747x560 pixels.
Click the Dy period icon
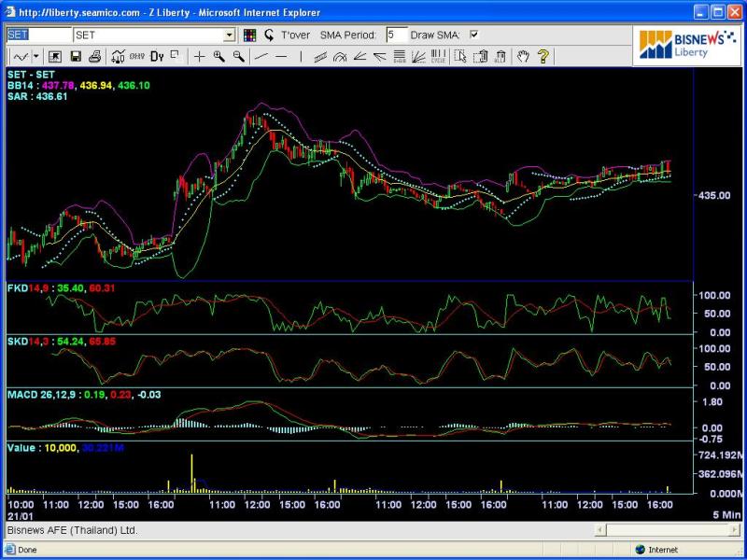(157, 57)
